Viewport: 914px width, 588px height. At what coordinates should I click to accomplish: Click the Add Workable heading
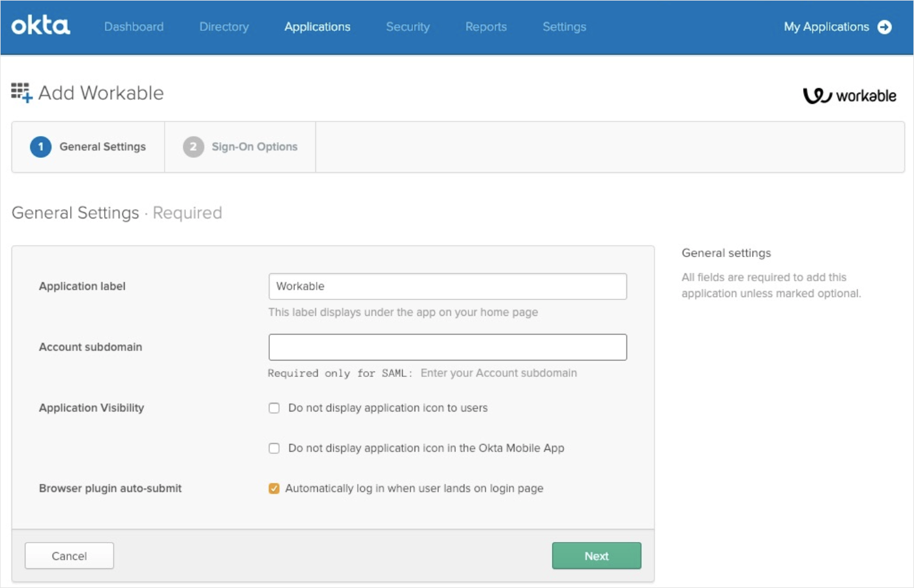[x=101, y=93]
